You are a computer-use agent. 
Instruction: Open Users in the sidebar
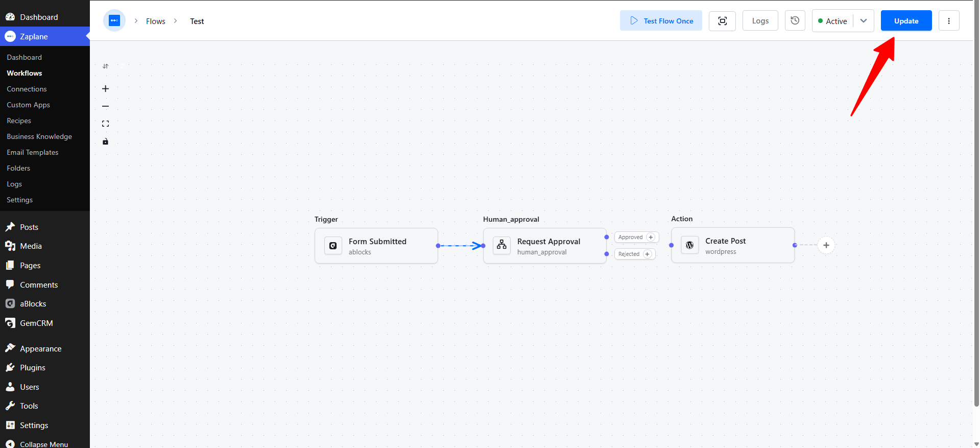point(45,387)
